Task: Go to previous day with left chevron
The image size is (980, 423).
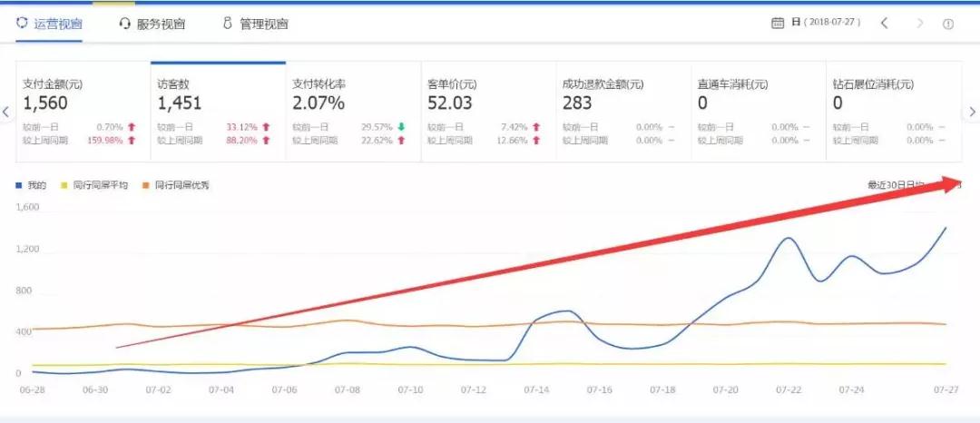Action: click(x=885, y=24)
